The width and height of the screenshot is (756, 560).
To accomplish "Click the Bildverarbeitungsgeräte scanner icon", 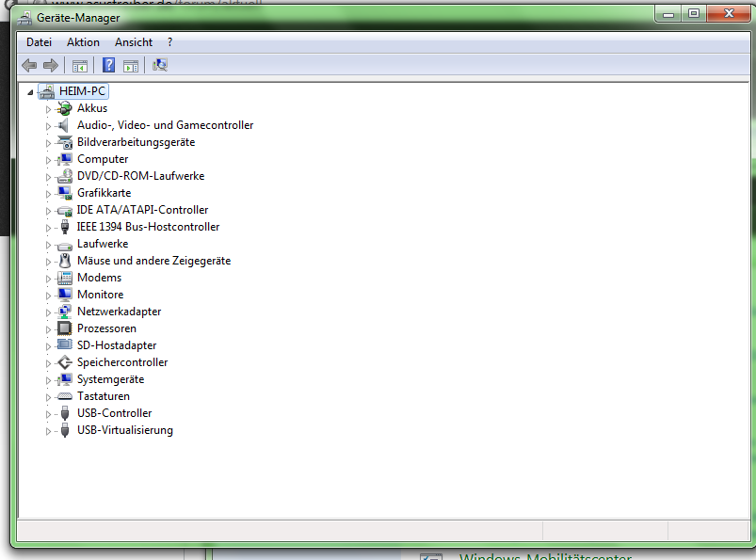I will point(65,142).
